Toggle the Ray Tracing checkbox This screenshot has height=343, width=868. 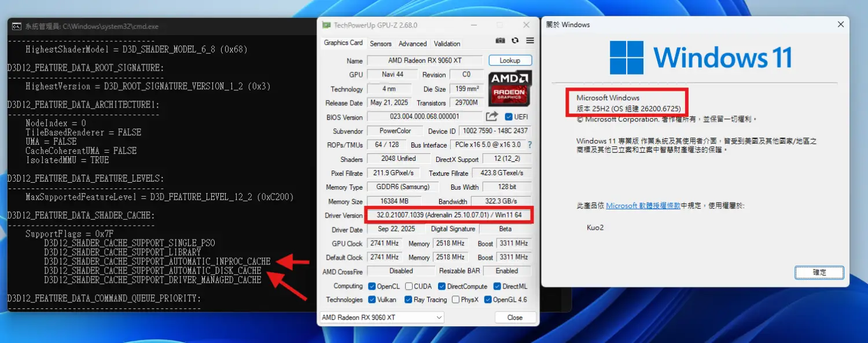[x=408, y=300]
